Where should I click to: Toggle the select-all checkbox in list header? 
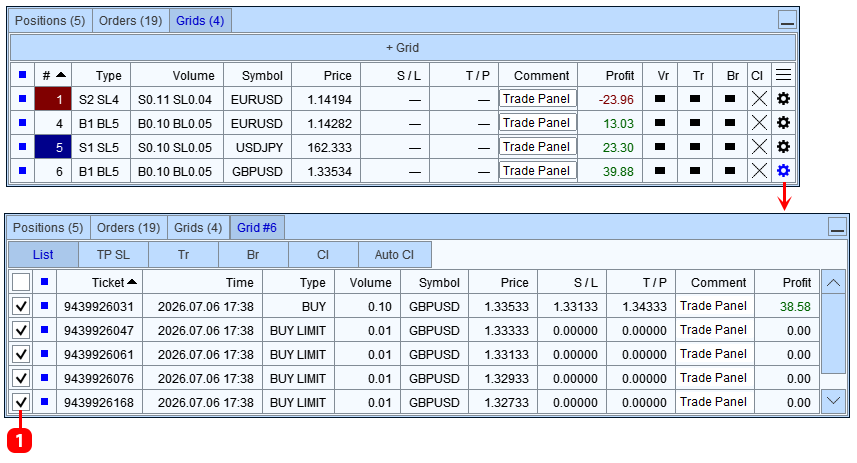21,282
